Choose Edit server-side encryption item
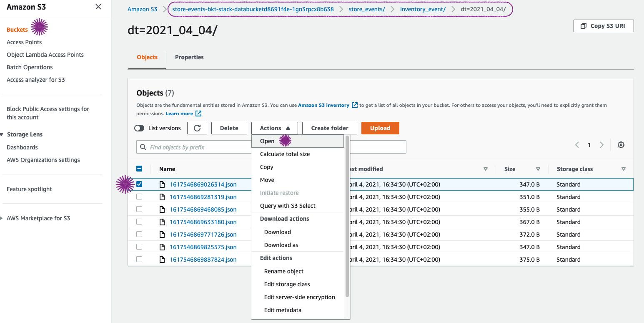This screenshot has height=323, width=644. pos(298,297)
